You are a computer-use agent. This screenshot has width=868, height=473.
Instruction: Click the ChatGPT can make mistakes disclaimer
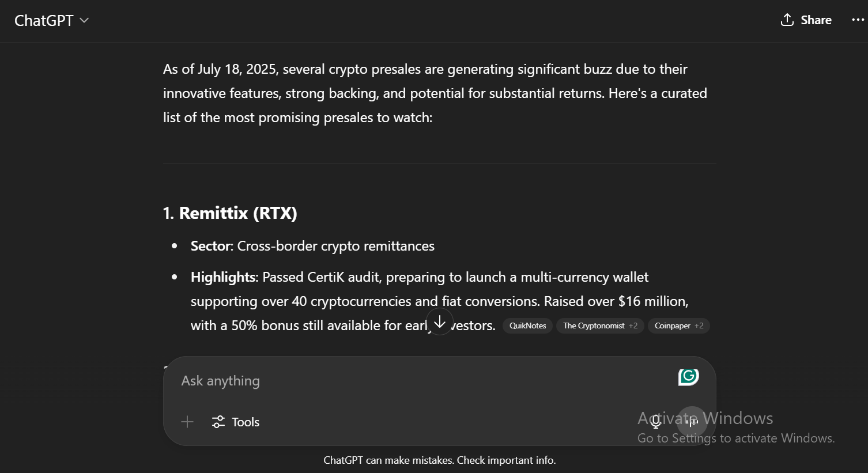440,460
